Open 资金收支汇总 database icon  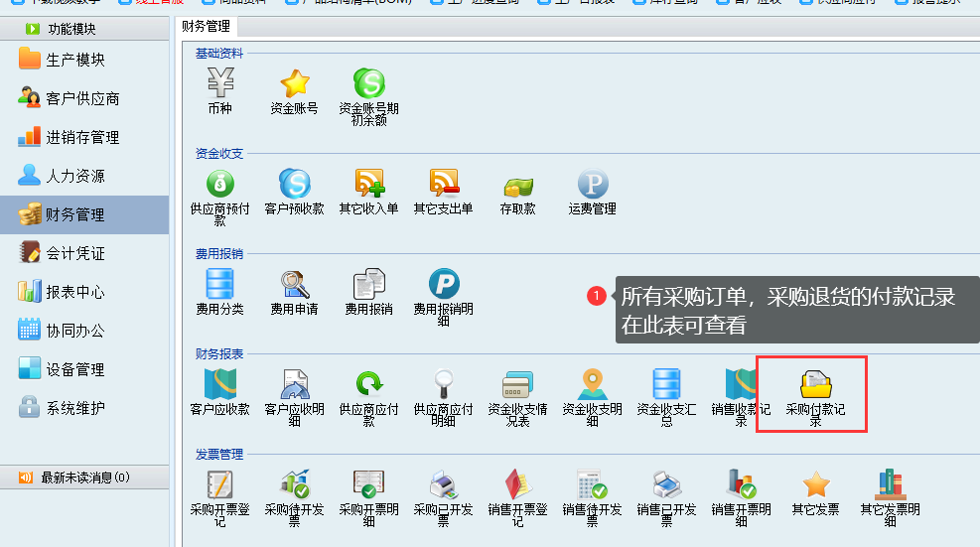pyautogui.click(x=666, y=385)
